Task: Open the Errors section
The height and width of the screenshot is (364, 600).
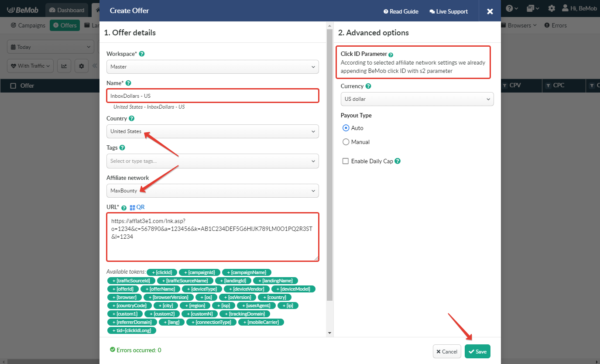Action: pyautogui.click(x=555, y=25)
